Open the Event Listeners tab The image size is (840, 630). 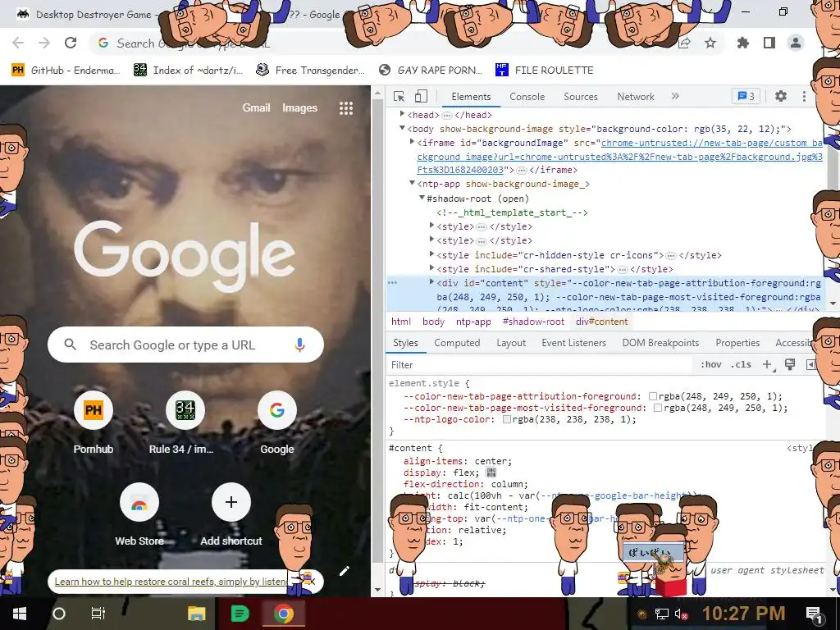point(573,343)
